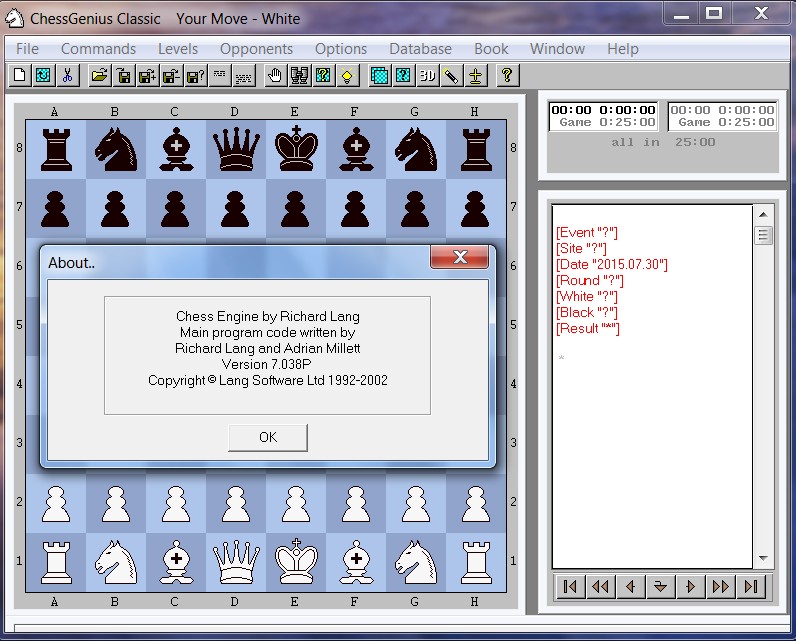Click the black pawn on E7

295,209
